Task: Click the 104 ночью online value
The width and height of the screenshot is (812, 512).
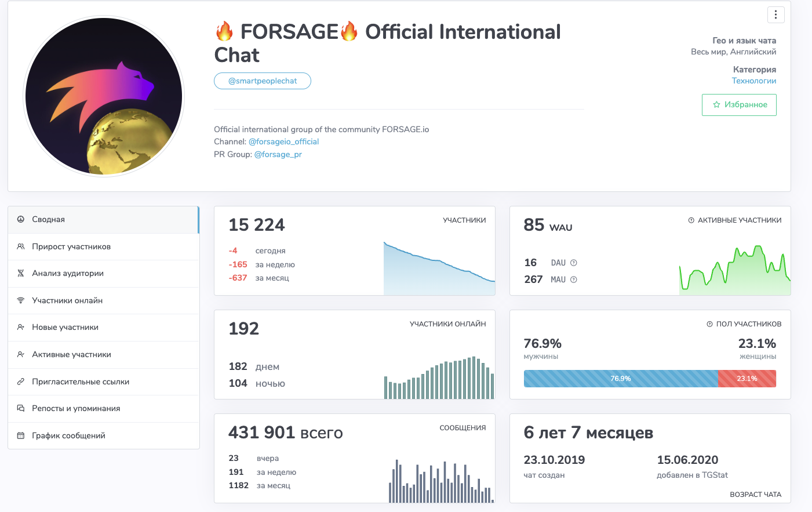Action: 257,383
